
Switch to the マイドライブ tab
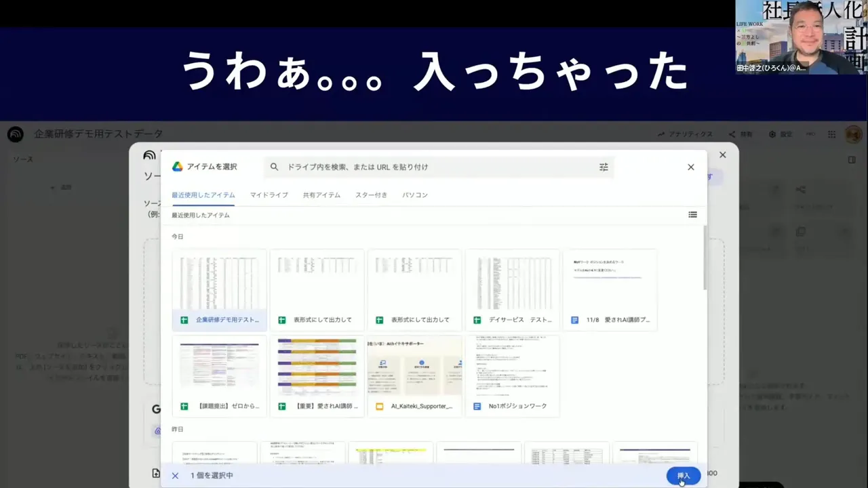269,195
